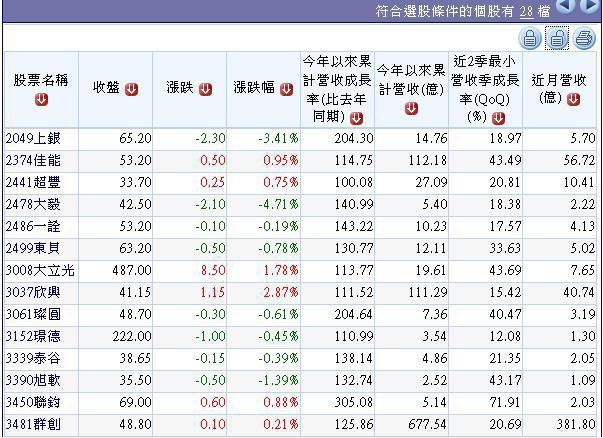Sort by 收盤 arrow icon
This screenshot has width=603, height=438.
coord(132,89)
